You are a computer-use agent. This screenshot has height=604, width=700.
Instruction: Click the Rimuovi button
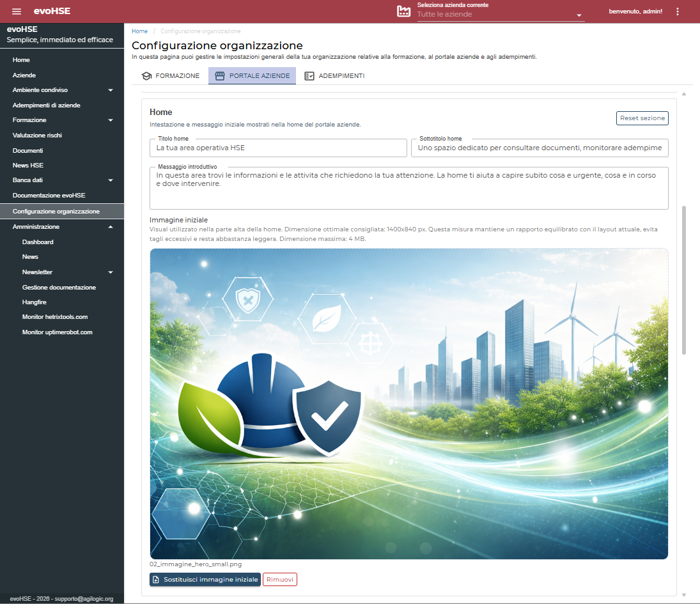pos(280,580)
